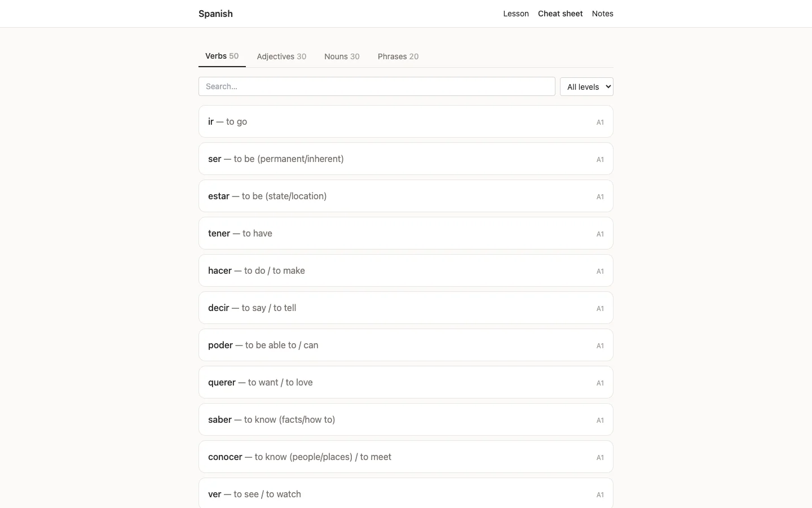Click the "estar — to be (state/location)" row
Viewport: 812px width, 508px height.
point(405,196)
